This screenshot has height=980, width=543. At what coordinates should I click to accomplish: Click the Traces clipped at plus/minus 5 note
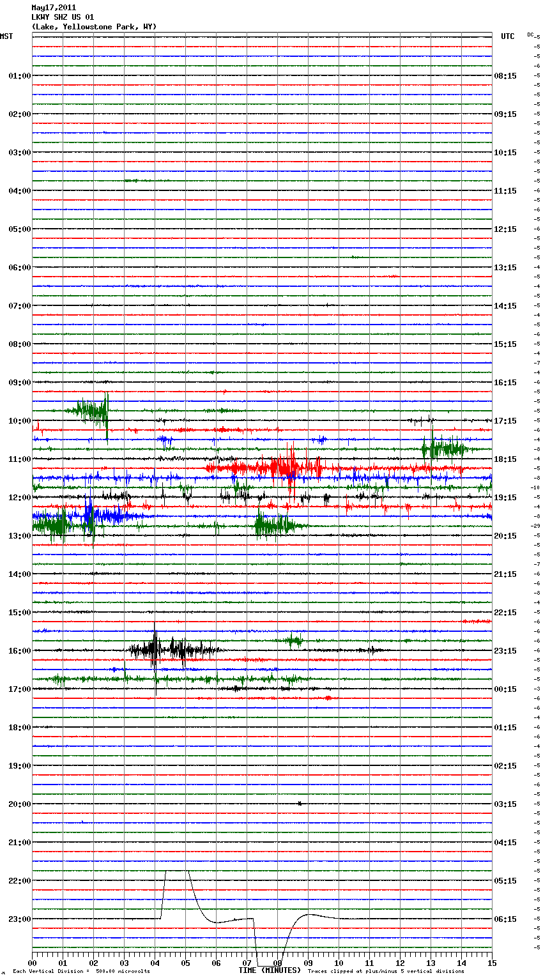[386, 972]
